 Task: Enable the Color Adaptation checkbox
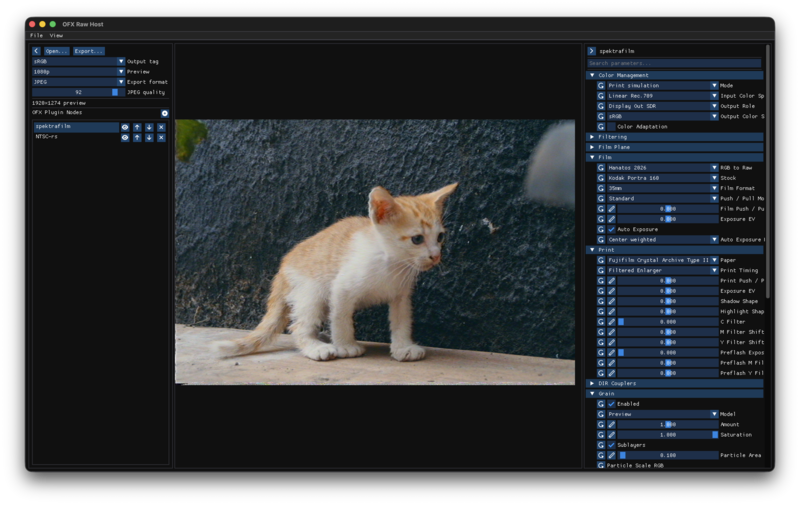coord(611,127)
